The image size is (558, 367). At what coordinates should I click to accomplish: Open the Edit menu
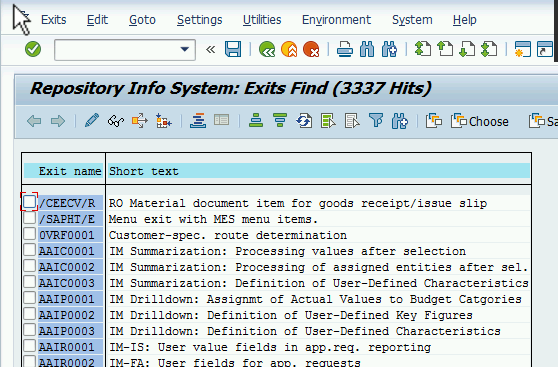(97, 20)
